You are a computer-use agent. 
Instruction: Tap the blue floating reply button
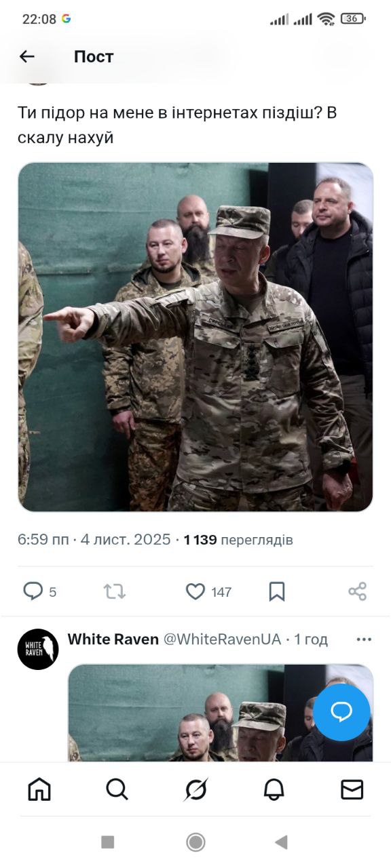341,712
